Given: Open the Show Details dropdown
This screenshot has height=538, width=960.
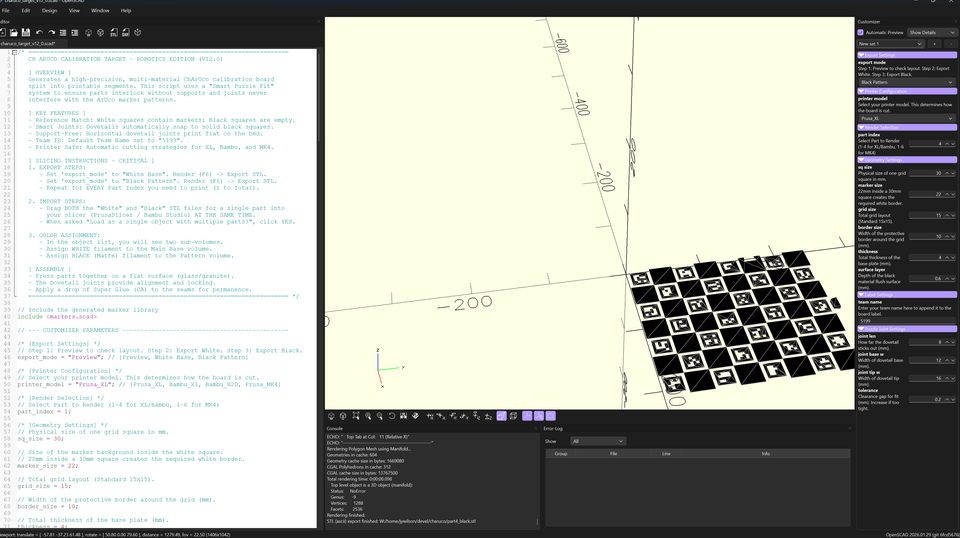Looking at the screenshot, I should coord(931,32).
